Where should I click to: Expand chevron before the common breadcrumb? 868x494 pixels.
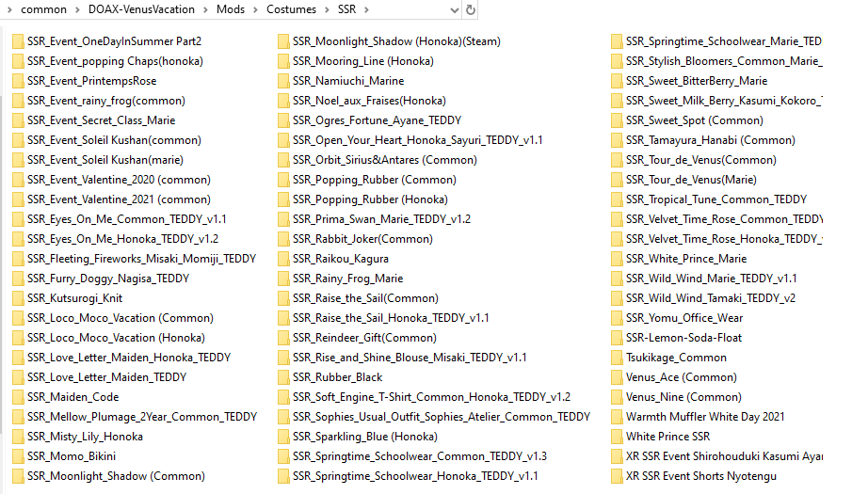(10, 9)
